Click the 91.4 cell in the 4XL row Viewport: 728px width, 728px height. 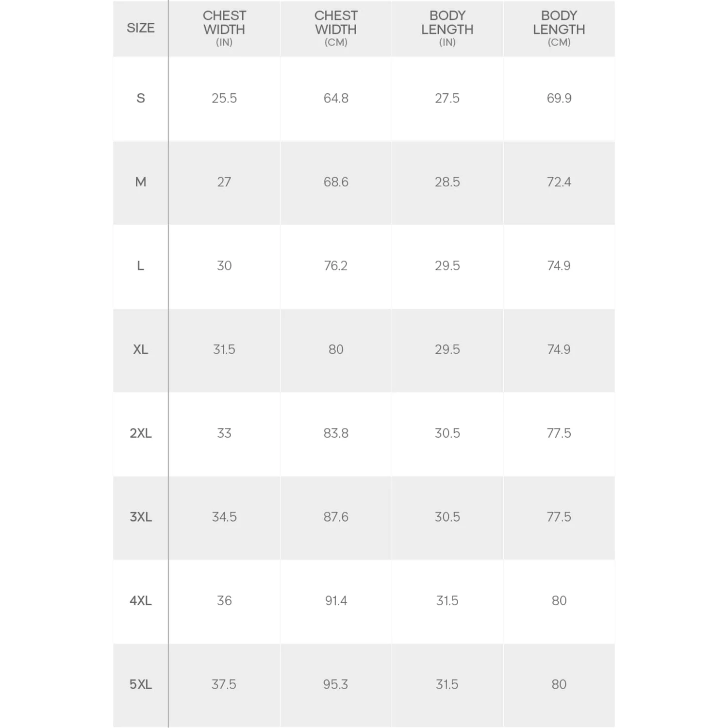(336, 601)
